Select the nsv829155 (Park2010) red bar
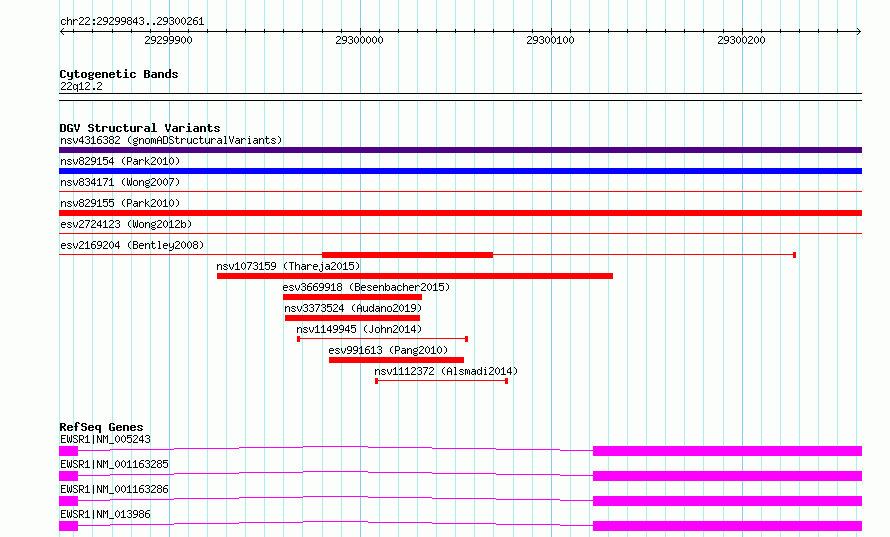The width and height of the screenshot is (890, 537). click(460, 213)
